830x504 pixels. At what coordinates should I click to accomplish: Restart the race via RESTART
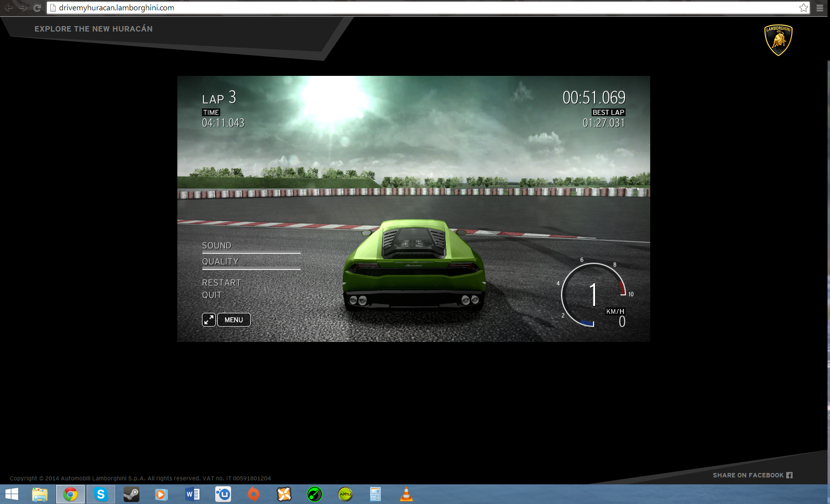click(221, 283)
